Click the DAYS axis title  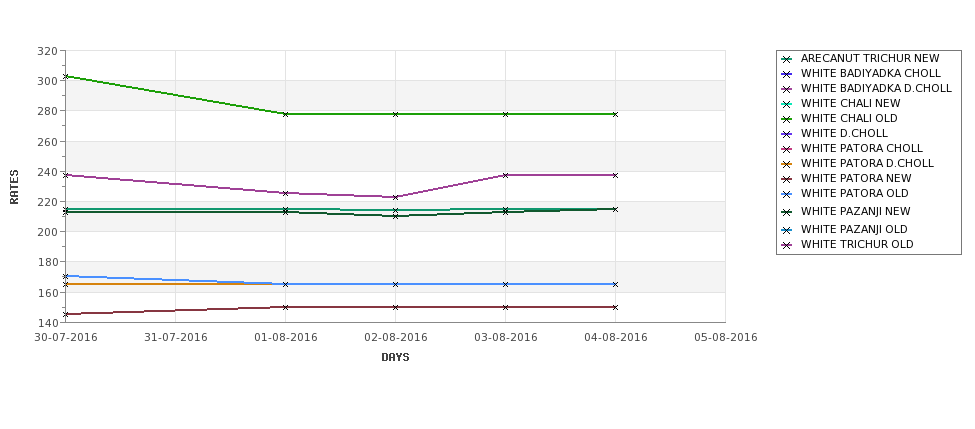395,358
